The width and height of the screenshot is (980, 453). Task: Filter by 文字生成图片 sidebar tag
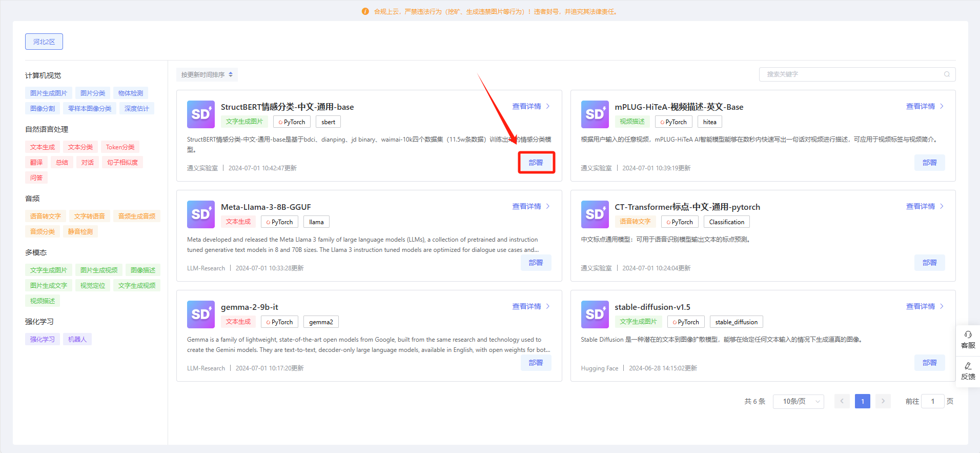click(x=49, y=270)
